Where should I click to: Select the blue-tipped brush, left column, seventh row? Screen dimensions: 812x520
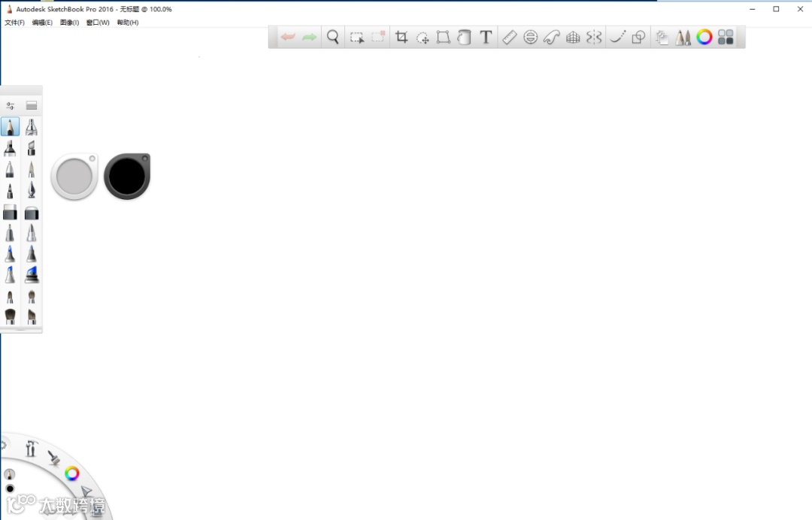pyautogui.click(x=10, y=253)
